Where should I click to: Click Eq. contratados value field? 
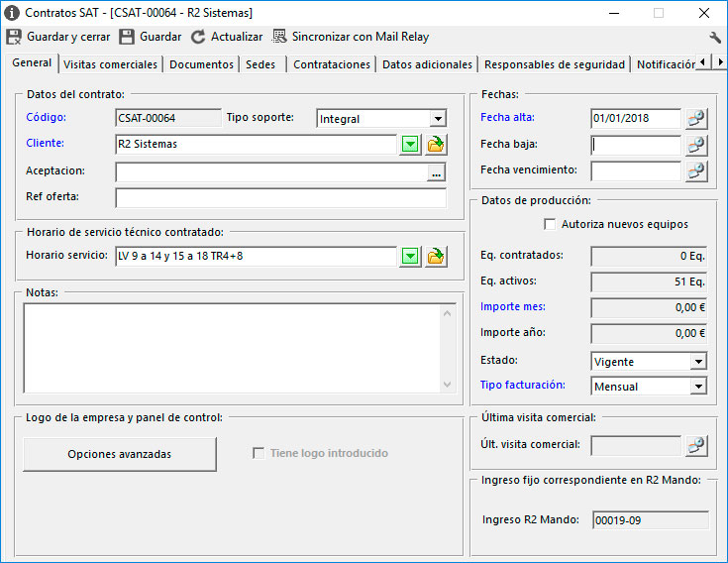point(649,256)
